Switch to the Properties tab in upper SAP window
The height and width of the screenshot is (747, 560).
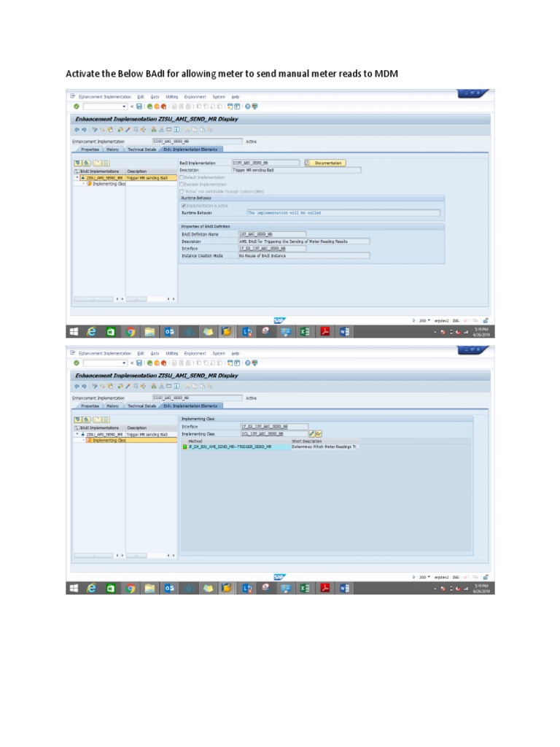click(90, 150)
